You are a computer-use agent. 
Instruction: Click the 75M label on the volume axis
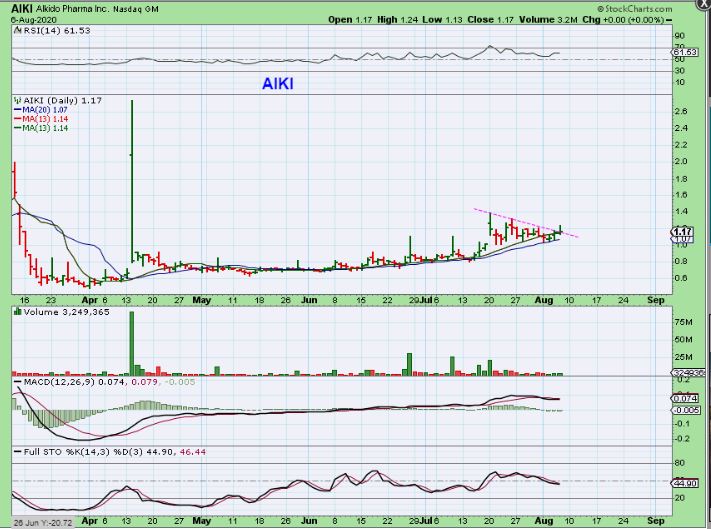(683, 322)
